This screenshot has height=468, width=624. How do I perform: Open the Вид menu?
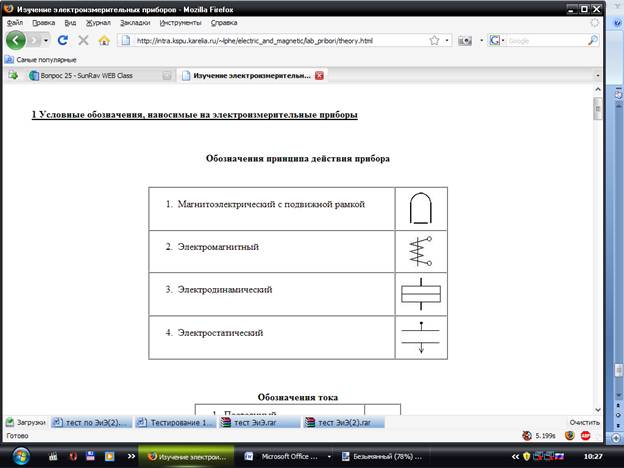70,23
